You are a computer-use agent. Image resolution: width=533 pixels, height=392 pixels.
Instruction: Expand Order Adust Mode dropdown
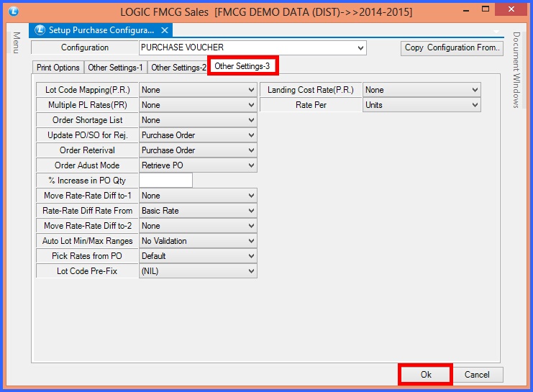click(x=198, y=165)
